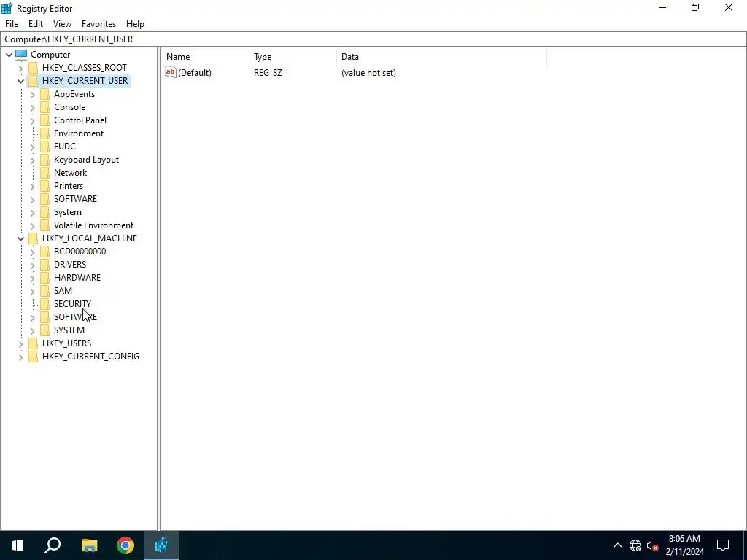Click the Registry Editor title bar icon
747x560 pixels.
pyautogui.click(x=7, y=8)
